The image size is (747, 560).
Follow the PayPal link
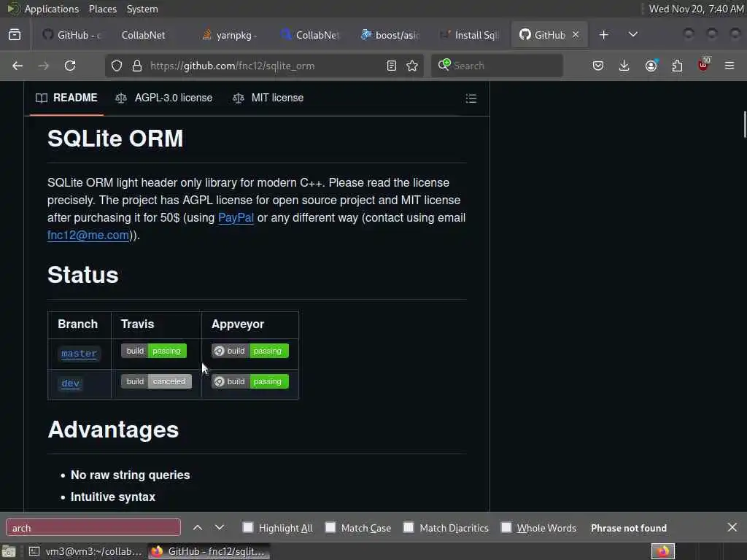click(236, 217)
